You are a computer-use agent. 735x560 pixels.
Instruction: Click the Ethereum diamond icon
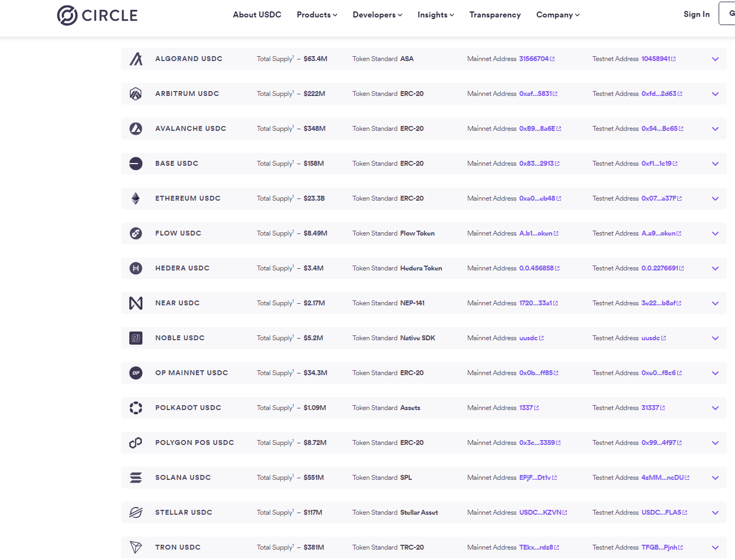[x=136, y=198]
